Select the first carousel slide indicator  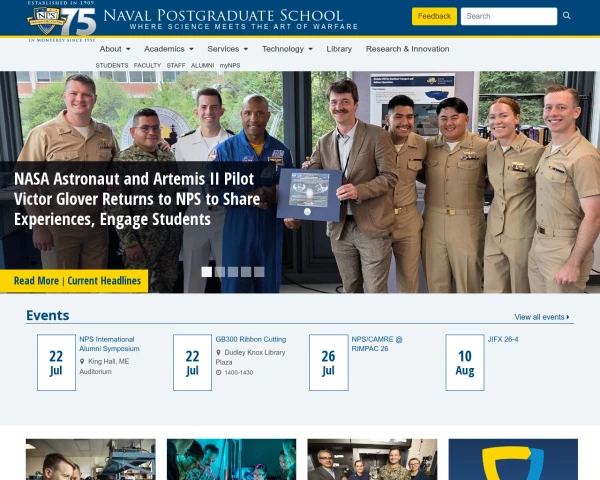point(207,272)
